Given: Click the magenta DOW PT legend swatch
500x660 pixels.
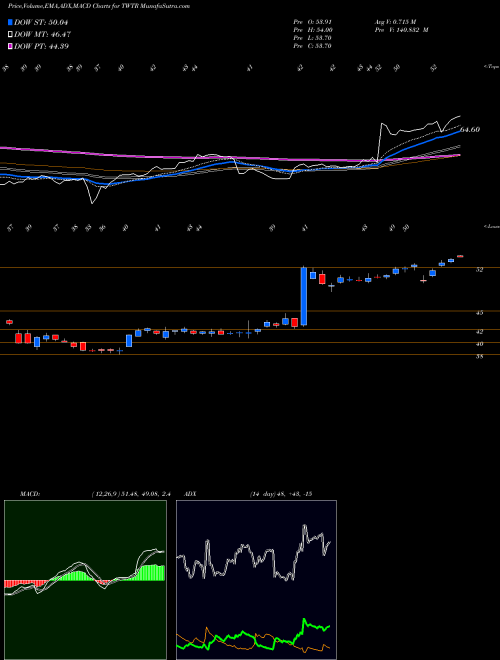Looking at the screenshot, I should coord(11,46).
